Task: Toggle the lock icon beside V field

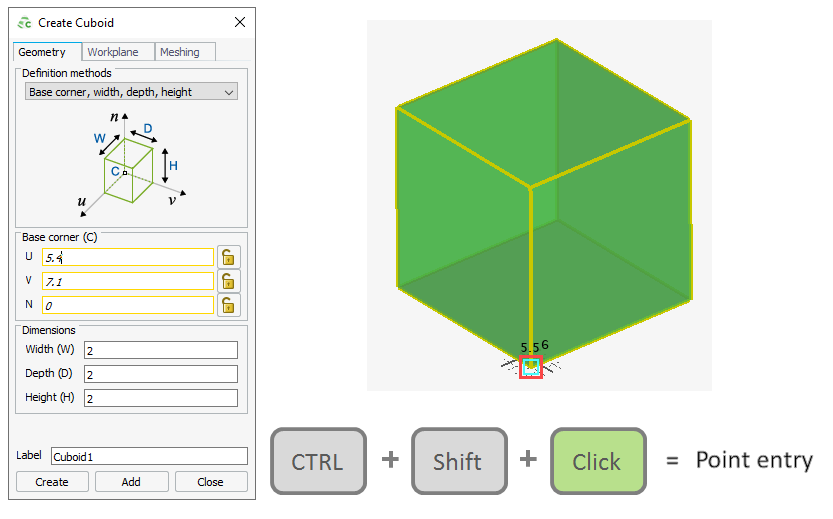Action: tap(229, 281)
